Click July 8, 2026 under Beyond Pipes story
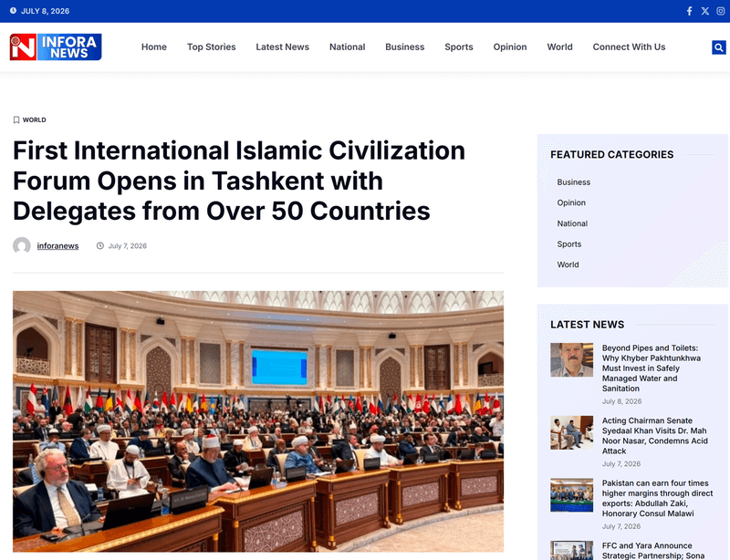Image resolution: width=730 pixels, height=560 pixels. [621, 401]
